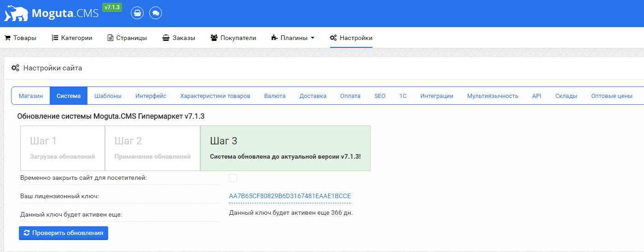Open the API tab
The height and width of the screenshot is (252, 644).
[x=537, y=96]
